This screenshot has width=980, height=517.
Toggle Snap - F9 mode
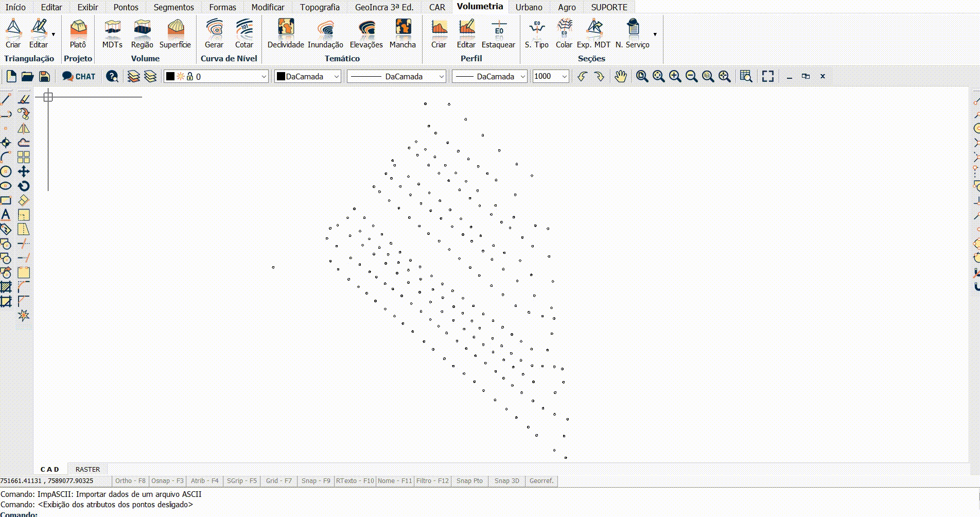click(316, 480)
